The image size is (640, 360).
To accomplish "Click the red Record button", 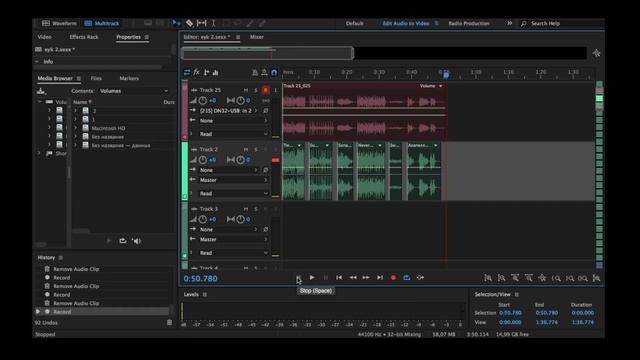I will point(393,278).
